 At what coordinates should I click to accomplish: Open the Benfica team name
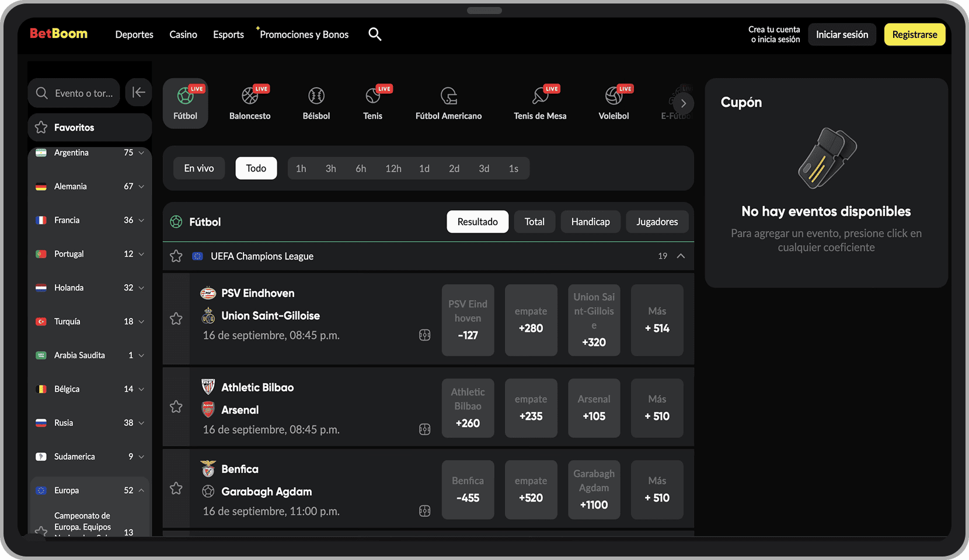tap(240, 469)
